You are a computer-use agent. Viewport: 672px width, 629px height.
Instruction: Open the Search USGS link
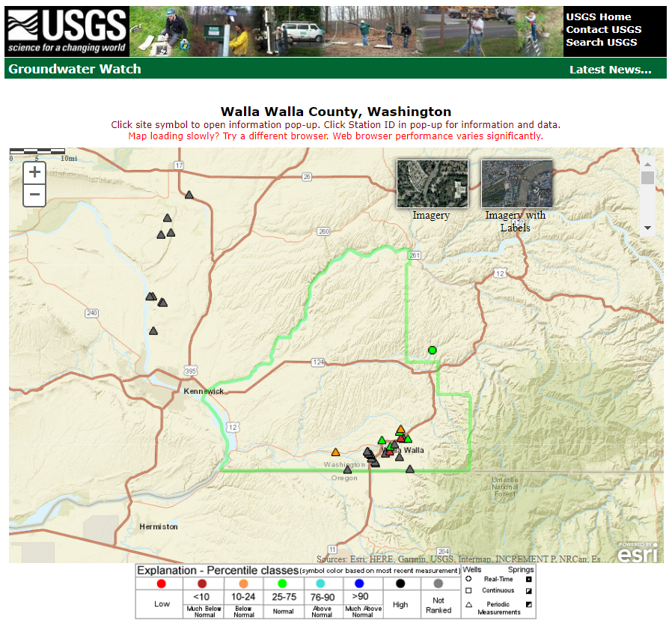point(602,43)
